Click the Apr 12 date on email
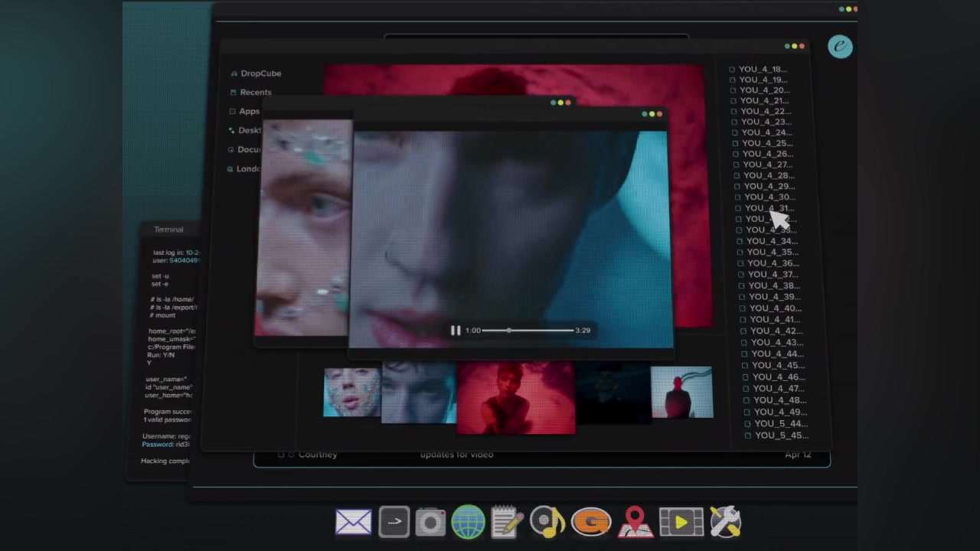Screen dimensions: 980x551 click(798, 455)
